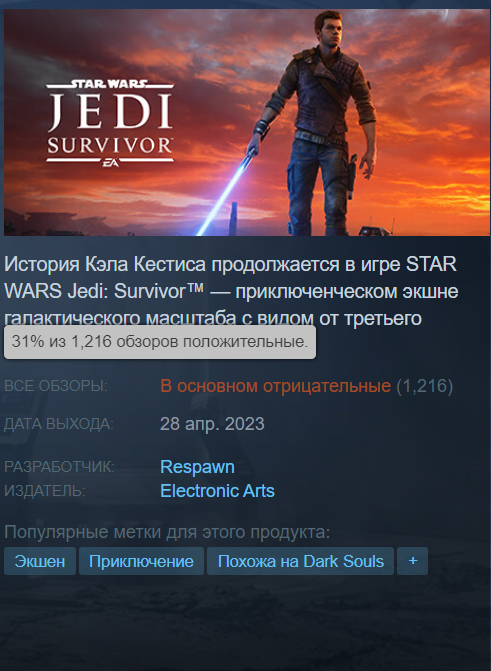
Task: Click the ИЗДАТЕЛЬ label
Action: tap(45, 490)
